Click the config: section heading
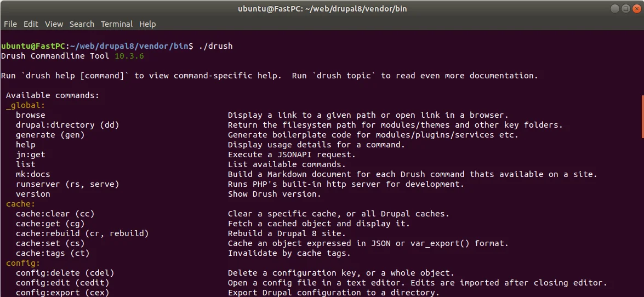644x297 pixels. (x=23, y=263)
